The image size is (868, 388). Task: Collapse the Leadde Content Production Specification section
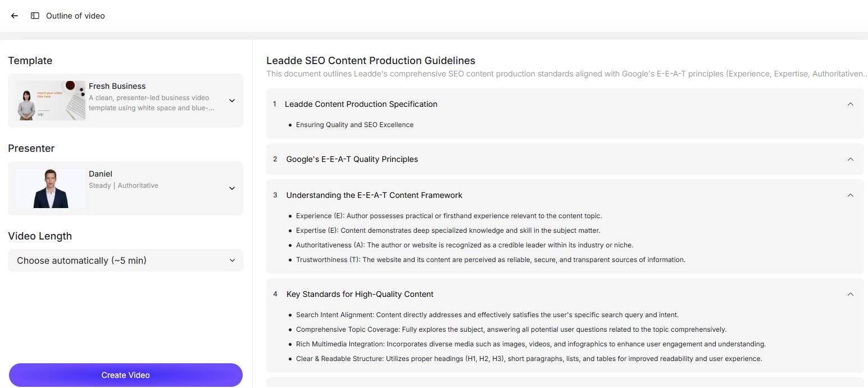click(x=850, y=104)
